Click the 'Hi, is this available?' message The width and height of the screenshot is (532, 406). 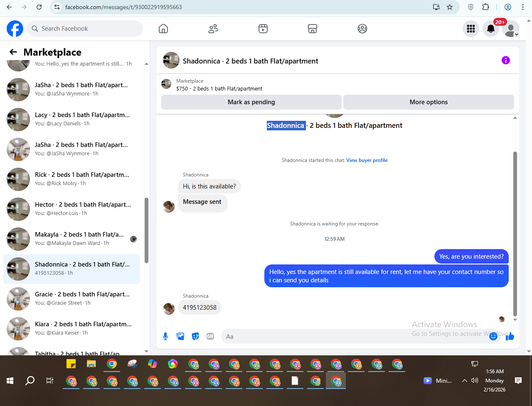click(x=209, y=186)
